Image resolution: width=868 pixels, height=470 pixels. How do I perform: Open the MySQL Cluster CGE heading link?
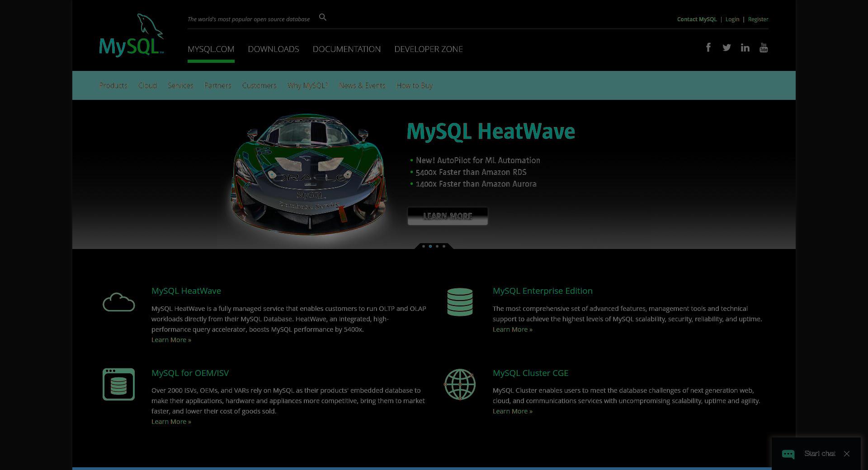pos(530,373)
